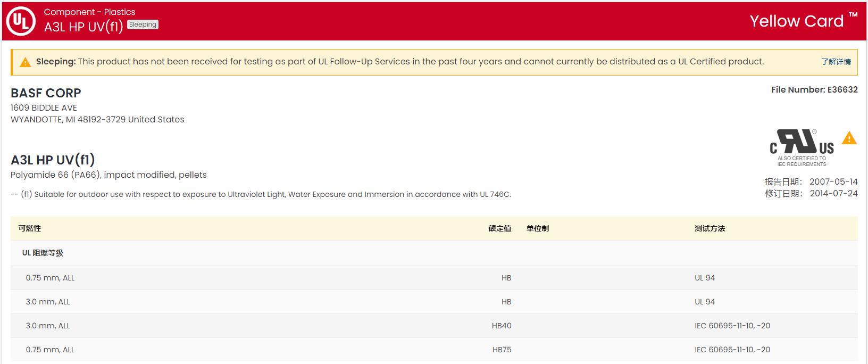This screenshot has width=868, height=364.
Task: Click "Polyamide 66 (PA66), impact modified, pellets"
Action: [108, 175]
